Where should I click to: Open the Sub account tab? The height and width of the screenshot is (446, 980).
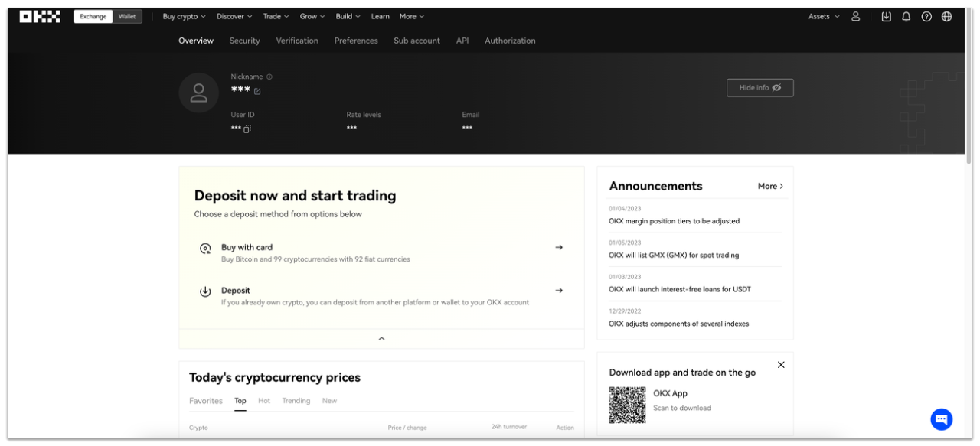[x=417, y=41]
